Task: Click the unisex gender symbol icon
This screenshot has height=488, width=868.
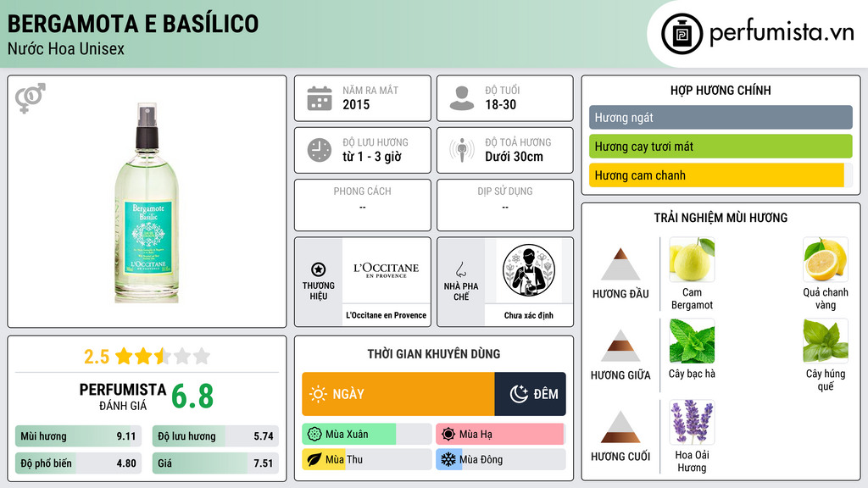Action: click(31, 98)
